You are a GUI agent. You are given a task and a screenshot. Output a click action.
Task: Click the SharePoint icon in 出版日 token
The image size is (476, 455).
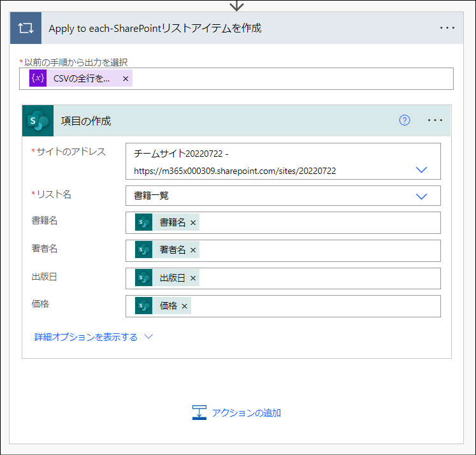[x=143, y=278]
